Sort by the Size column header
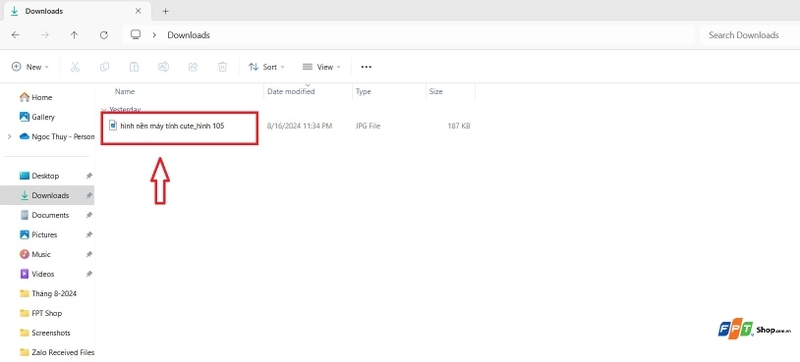The width and height of the screenshot is (800, 362). (x=436, y=91)
